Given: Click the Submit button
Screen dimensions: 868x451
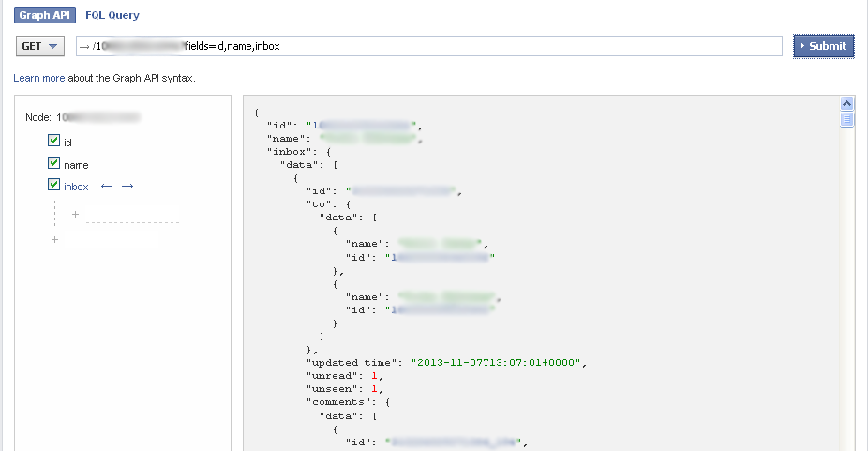Looking at the screenshot, I should pos(824,46).
